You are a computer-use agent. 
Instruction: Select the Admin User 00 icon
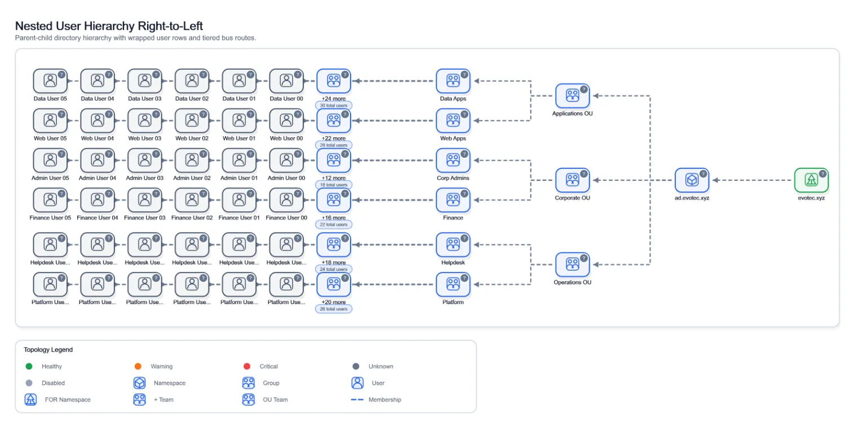tap(286, 160)
